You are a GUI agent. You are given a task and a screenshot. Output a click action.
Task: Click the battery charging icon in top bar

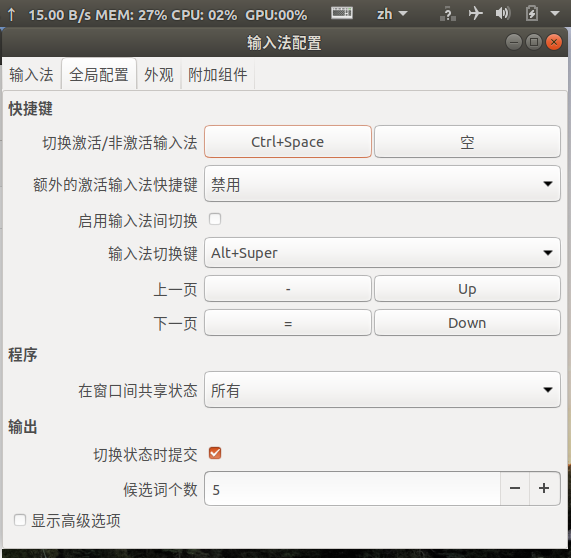532,14
